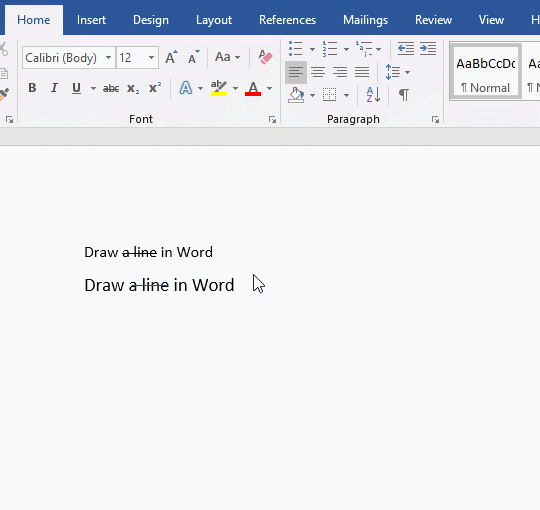Click Numbering list icon
Screen dimensions: 540x510
330,49
